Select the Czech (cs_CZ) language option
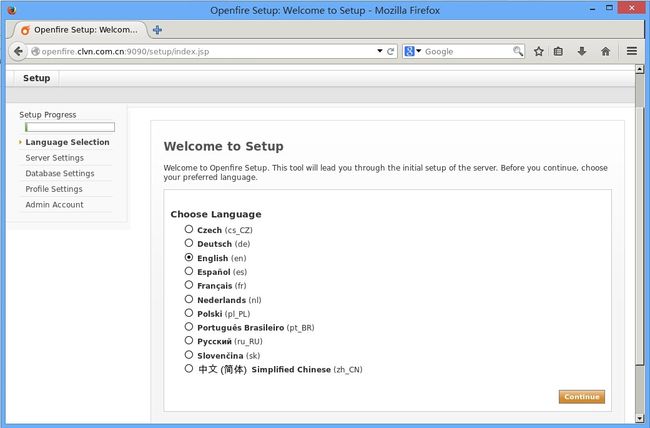This screenshot has height=428, width=650. pos(189,229)
